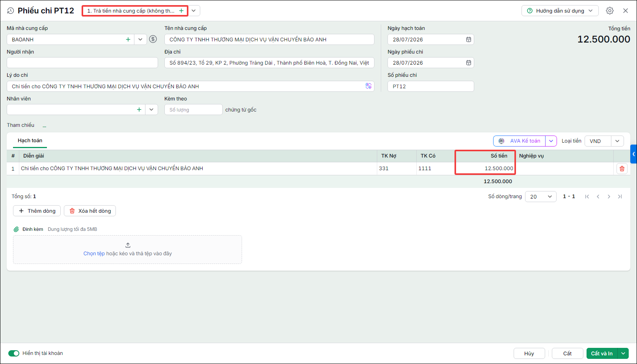
Task: Open the Ngày phiếu chi calendar picker
Action: (x=469, y=63)
